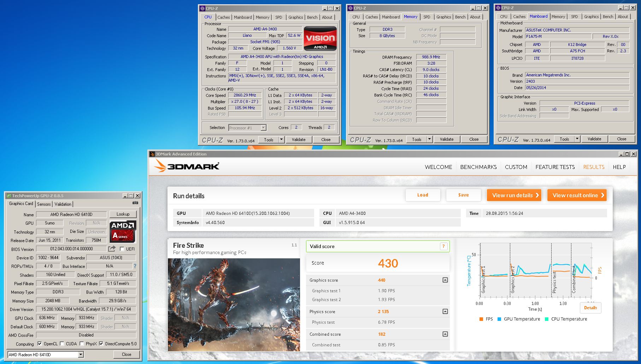Click the Fire Strike preview image
The height and width of the screenshot is (364, 641).
(x=234, y=305)
